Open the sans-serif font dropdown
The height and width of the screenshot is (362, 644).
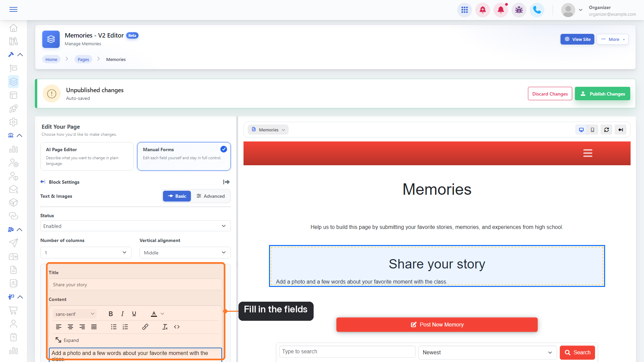point(75,314)
